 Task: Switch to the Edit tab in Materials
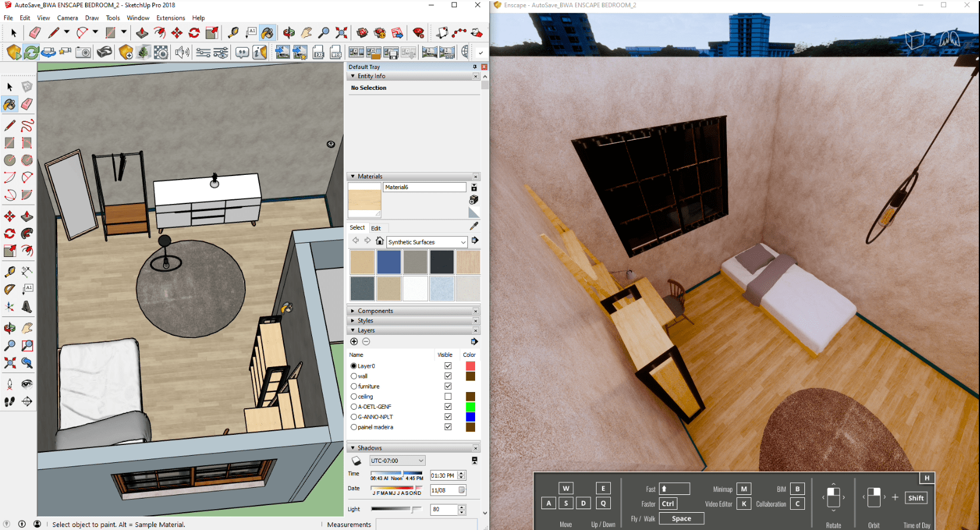coord(376,228)
